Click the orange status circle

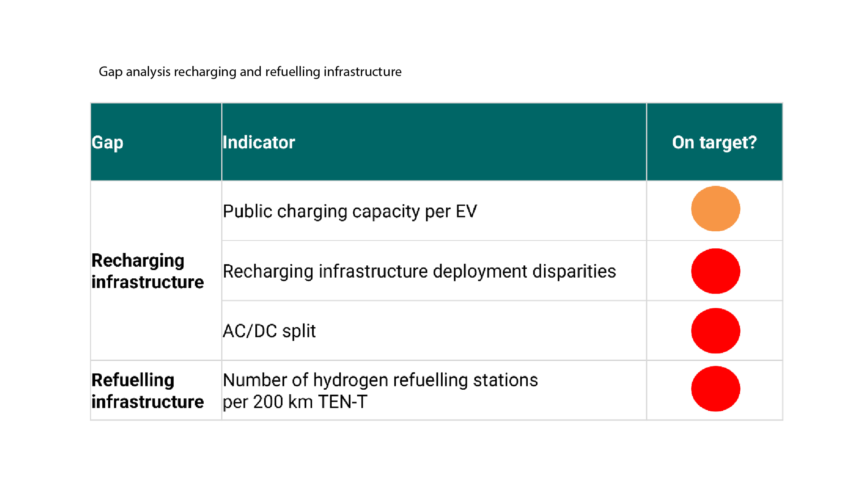coord(715,209)
